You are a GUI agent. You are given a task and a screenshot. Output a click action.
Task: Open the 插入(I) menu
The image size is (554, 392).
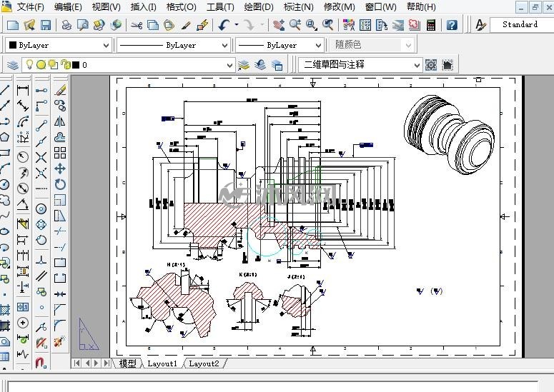(x=143, y=6)
